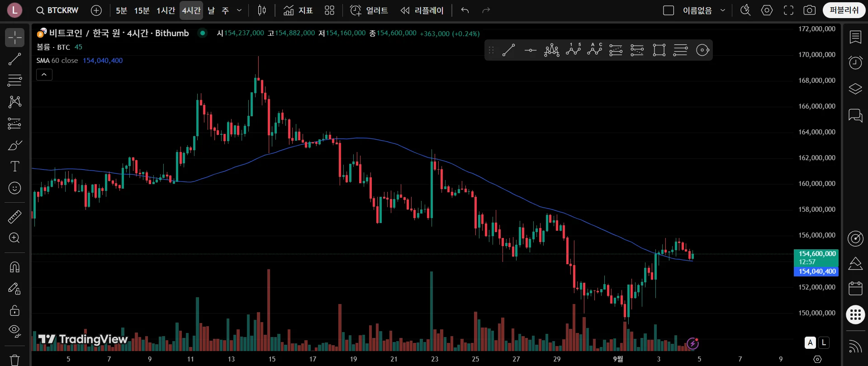This screenshot has width=868, height=366.
Task: Open the apps grid launcher
Action: [x=855, y=315]
